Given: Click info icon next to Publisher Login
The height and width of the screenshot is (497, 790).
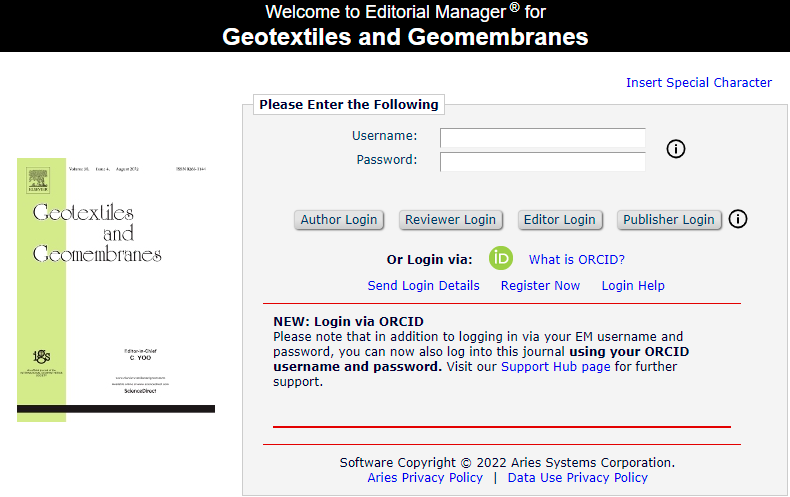Looking at the screenshot, I should 738,219.
